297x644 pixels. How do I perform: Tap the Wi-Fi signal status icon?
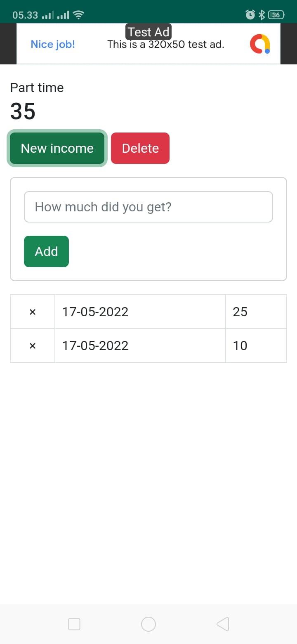(x=78, y=15)
